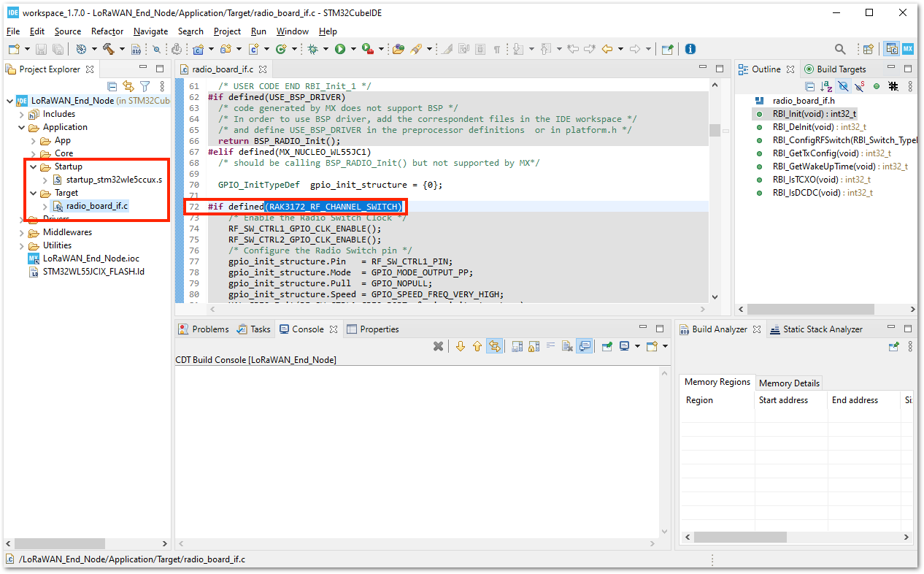The image size is (924, 574).
Task: Click Collapse All in Outline view
Action: pyautogui.click(x=809, y=86)
